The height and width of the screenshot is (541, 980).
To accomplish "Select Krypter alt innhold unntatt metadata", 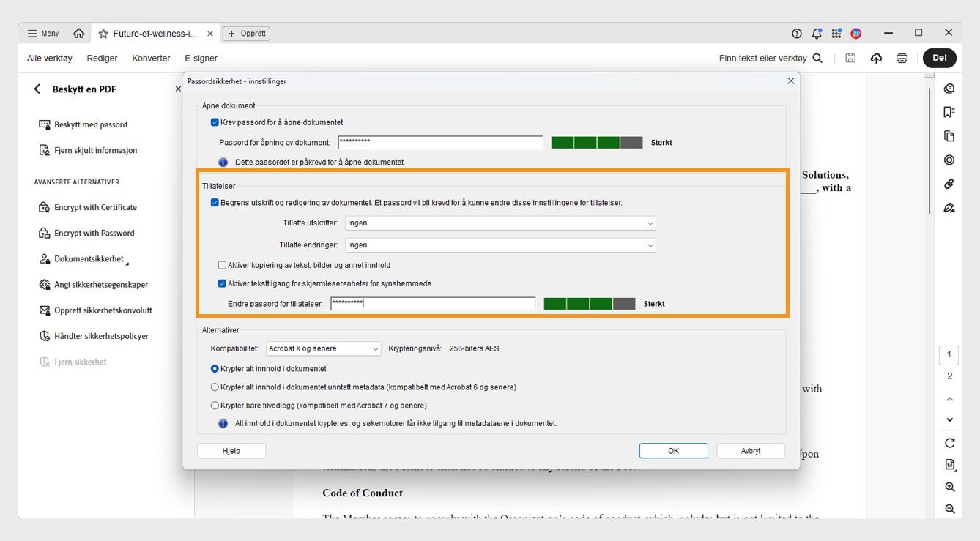I will tap(215, 387).
